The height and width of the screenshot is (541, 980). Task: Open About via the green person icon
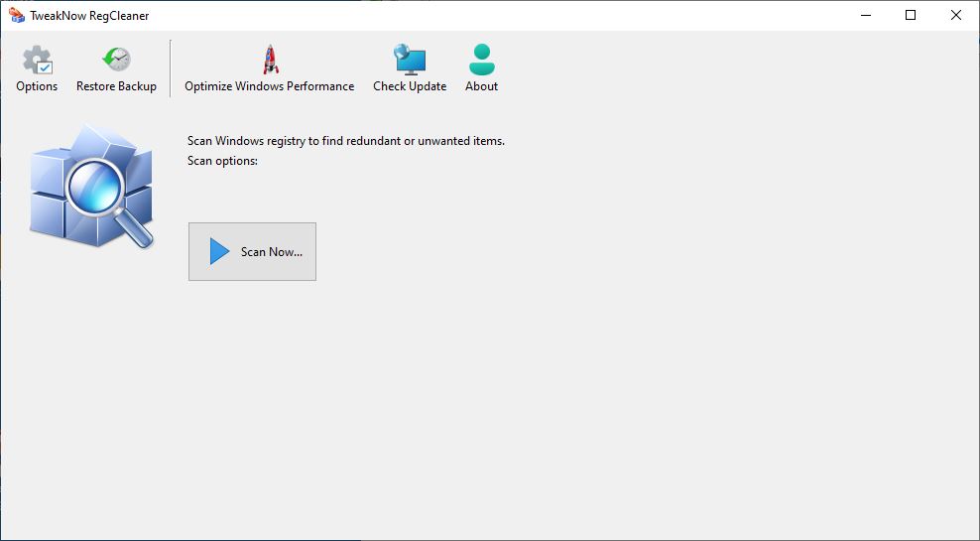481,60
